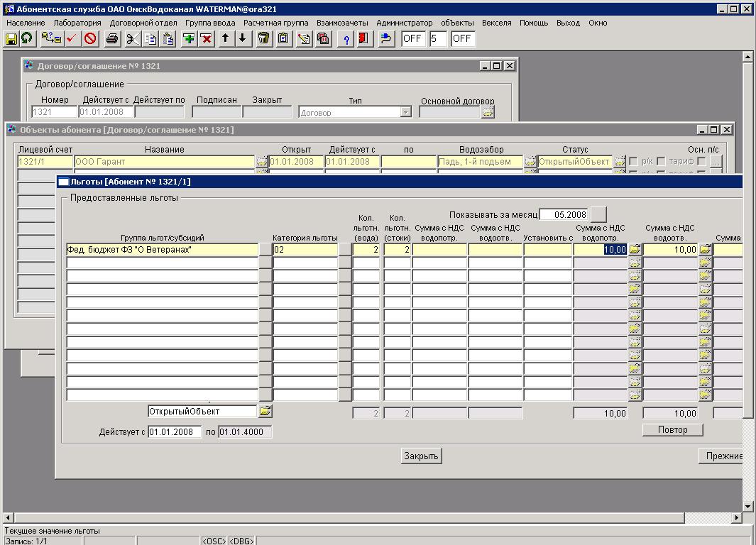The image size is (756, 545).
Task: Open lookup button next to Группа льгот field
Action: coord(265,250)
